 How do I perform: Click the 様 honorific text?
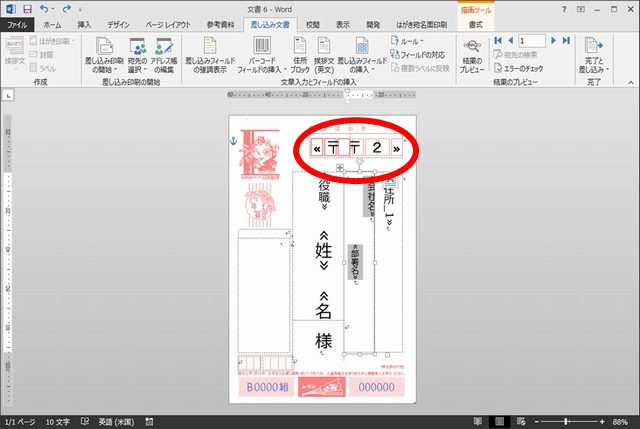click(324, 341)
